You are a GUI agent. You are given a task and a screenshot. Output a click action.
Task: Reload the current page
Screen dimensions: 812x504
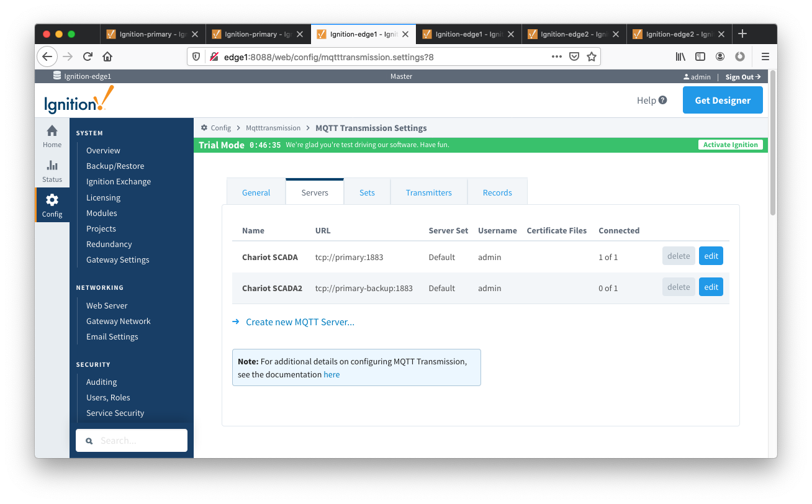coord(88,56)
